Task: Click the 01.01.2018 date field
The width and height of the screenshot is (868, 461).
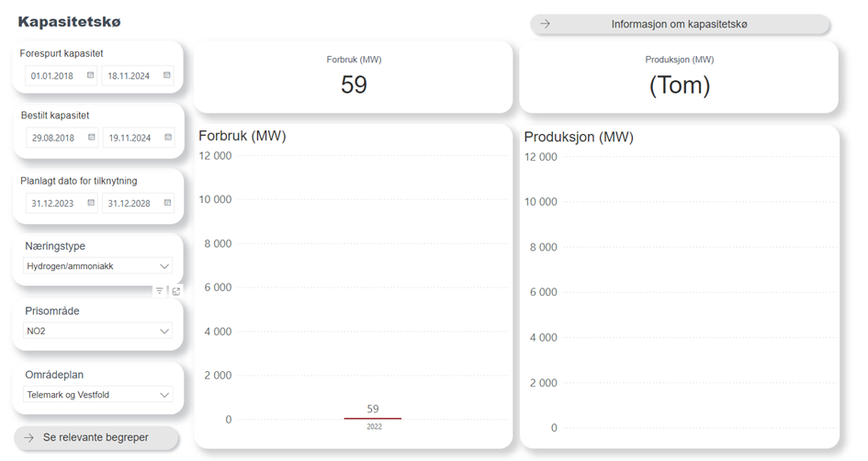Action: click(53, 75)
